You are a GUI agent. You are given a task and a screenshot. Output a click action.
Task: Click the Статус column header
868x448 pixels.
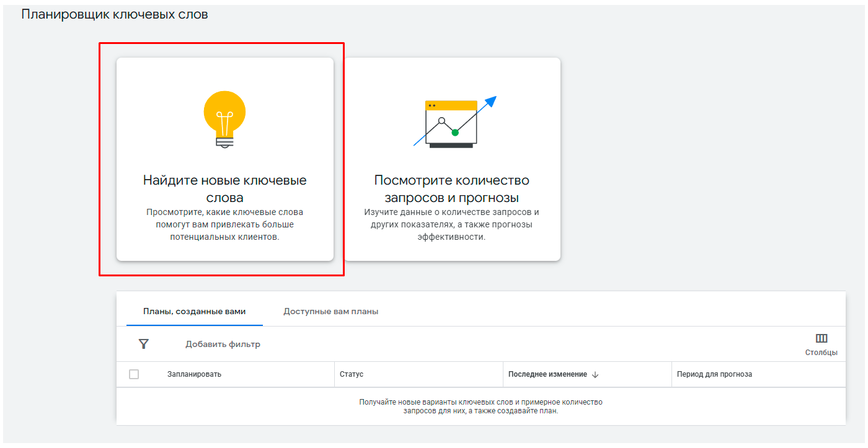pyautogui.click(x=352, y=374)
